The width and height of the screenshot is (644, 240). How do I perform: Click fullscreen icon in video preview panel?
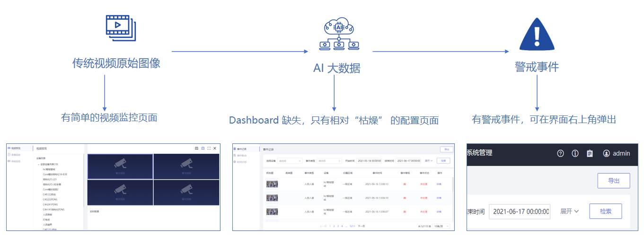tap(209, 149)
